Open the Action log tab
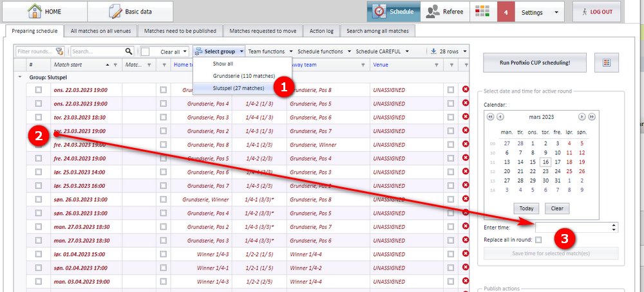644x292 pixels. (x=321, y=31)
